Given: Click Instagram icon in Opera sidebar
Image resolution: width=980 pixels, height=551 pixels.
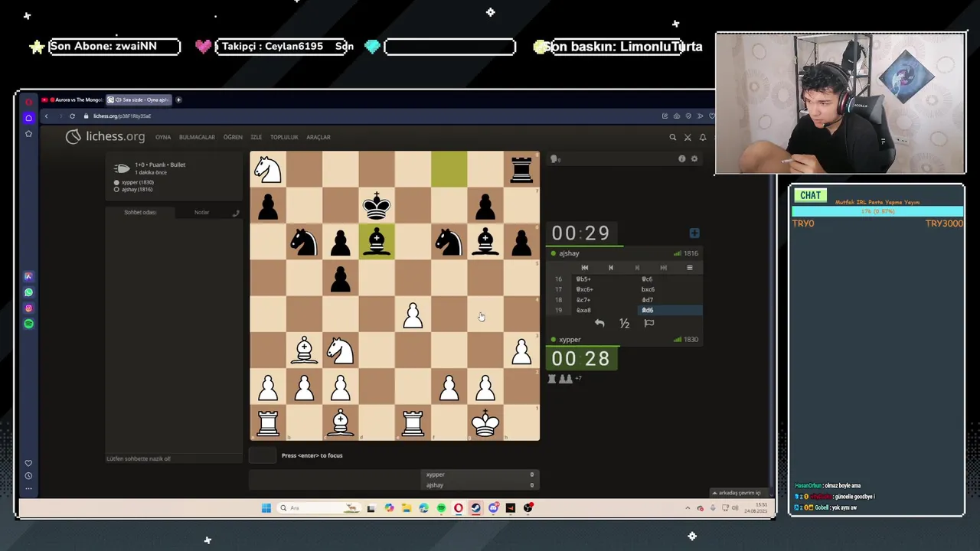Looking at the screenshot, I should coord(28,308).
